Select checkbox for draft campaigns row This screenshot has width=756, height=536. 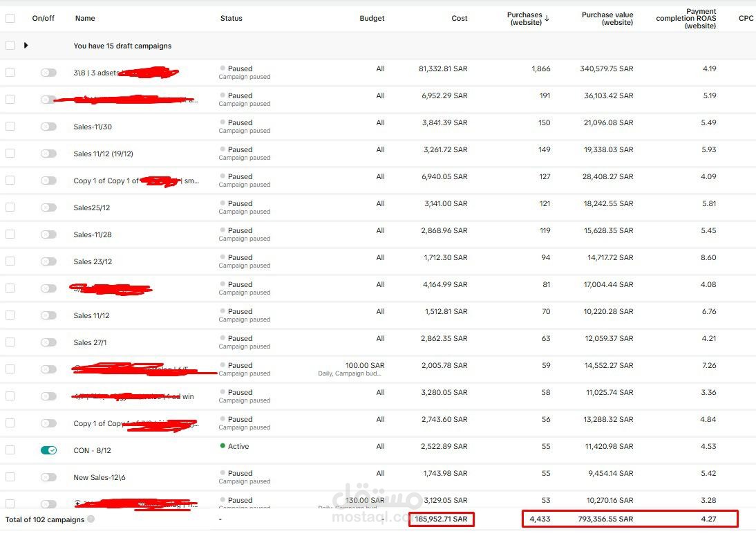[x=10, y=46]
